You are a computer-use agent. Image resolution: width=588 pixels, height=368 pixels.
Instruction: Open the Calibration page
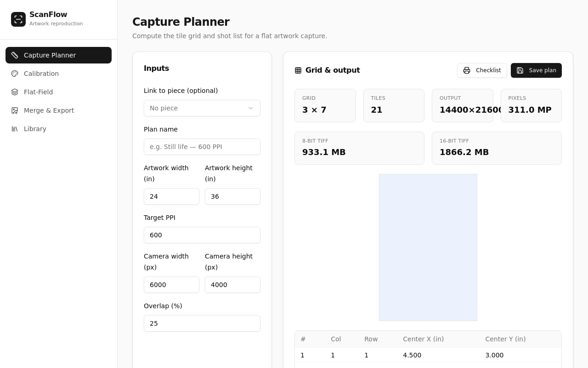pyautogui.click(x=58, y=74)
